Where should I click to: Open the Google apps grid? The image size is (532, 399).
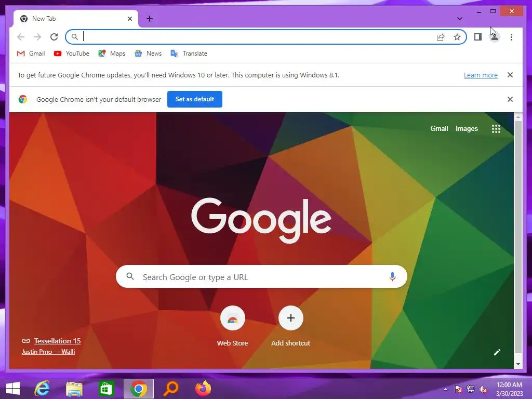(x=496, y=129)
